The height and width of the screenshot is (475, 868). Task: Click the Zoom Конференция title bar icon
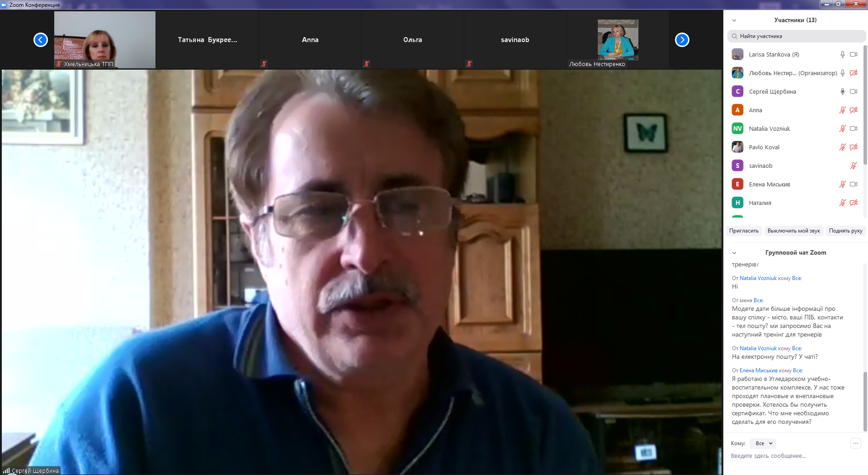[x=4, y=5]
